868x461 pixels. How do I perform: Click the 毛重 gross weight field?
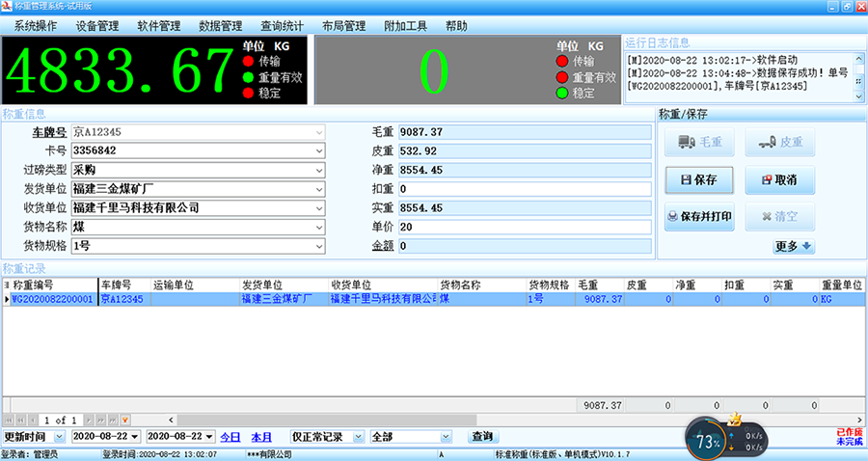(x=525, y=132)
